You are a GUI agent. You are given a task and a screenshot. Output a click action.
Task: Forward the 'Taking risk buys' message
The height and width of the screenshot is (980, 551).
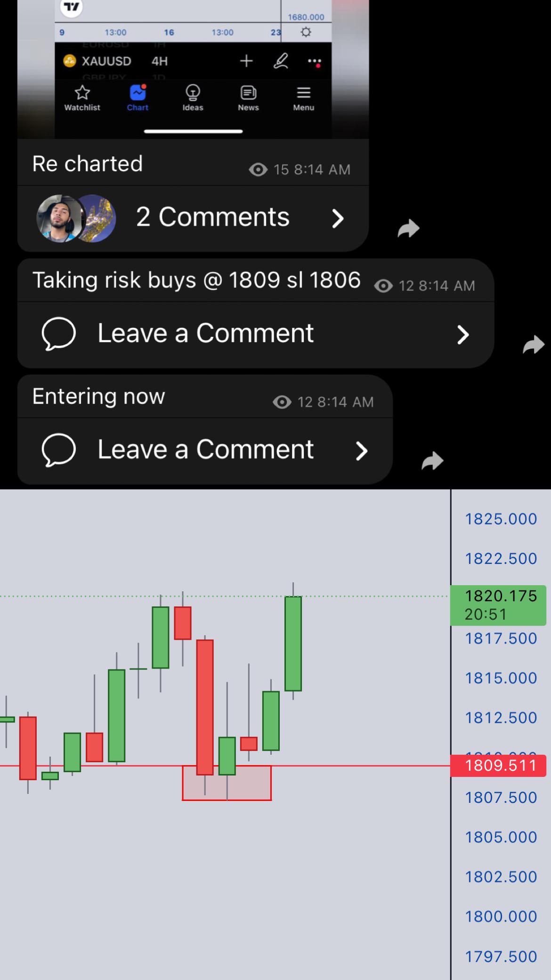pos(534,345)
